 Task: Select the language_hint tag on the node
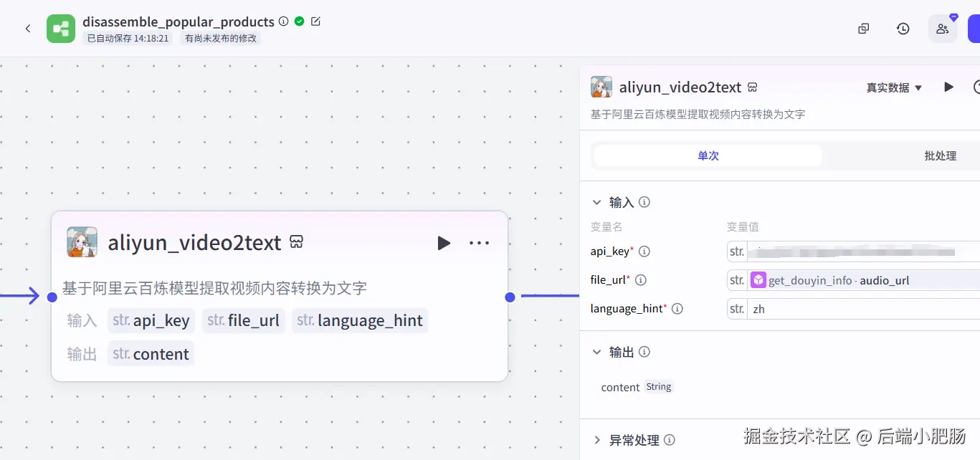pyautogui.click(x=360, y=320)
